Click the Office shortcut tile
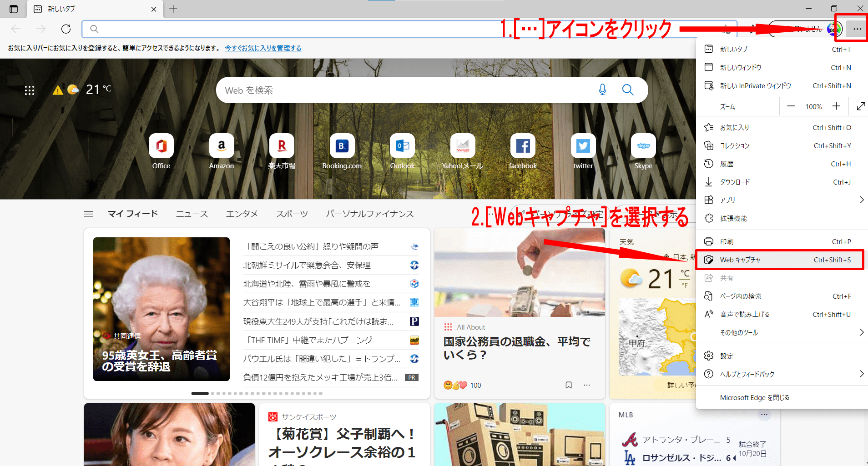The width and height of the screenshot is (868, 466). (x=161, y=146)
